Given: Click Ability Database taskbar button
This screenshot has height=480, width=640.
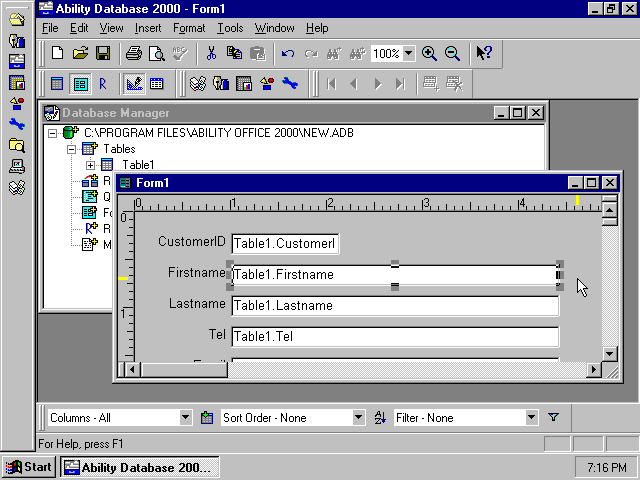Looking at the screenshot, I should coord(140,467).
